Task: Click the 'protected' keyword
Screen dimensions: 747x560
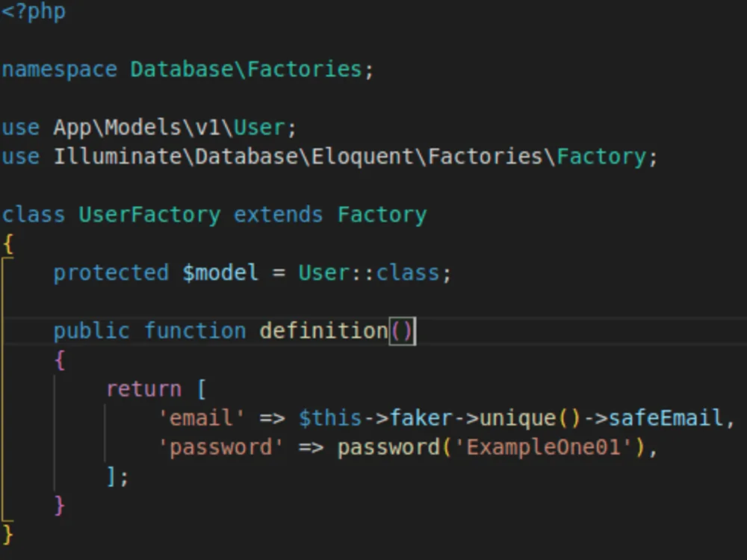Action: pos(111,273)
